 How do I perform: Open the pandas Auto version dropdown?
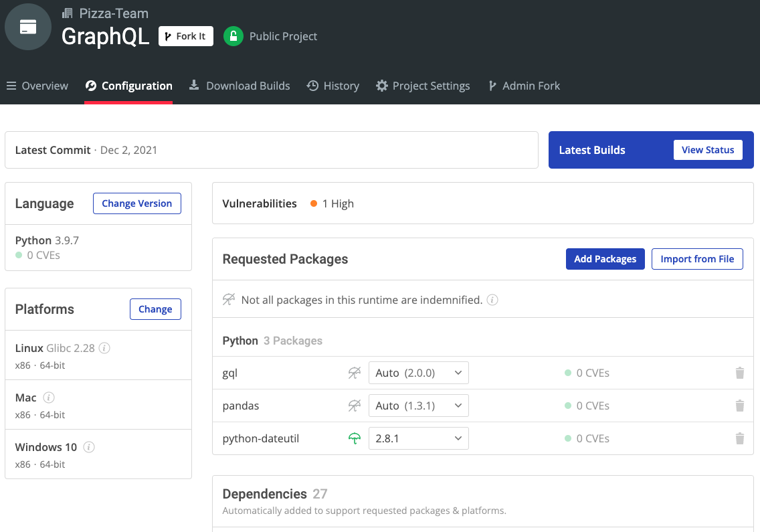pyautogui.click(x=419, y=406)
